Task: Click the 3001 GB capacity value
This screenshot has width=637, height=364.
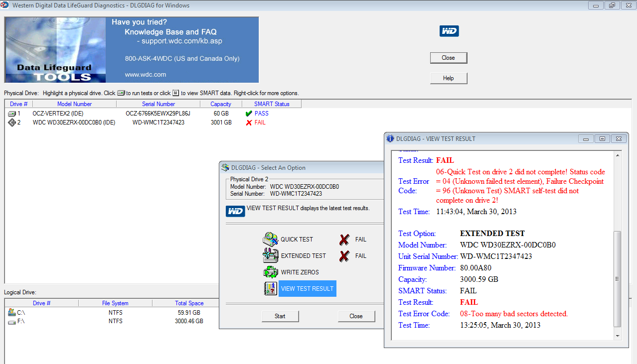Action: point(221,122)
